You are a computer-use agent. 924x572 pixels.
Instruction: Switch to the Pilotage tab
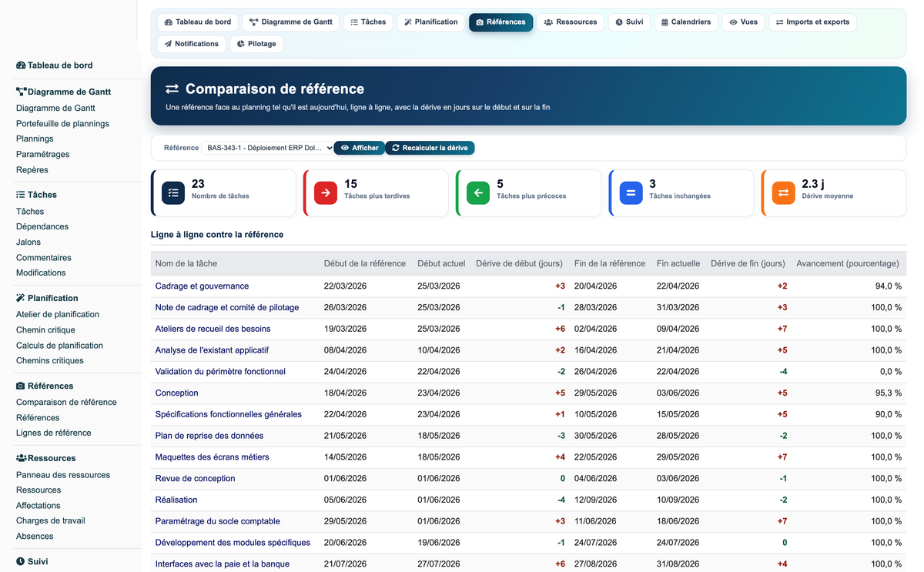tap(256, 44)
